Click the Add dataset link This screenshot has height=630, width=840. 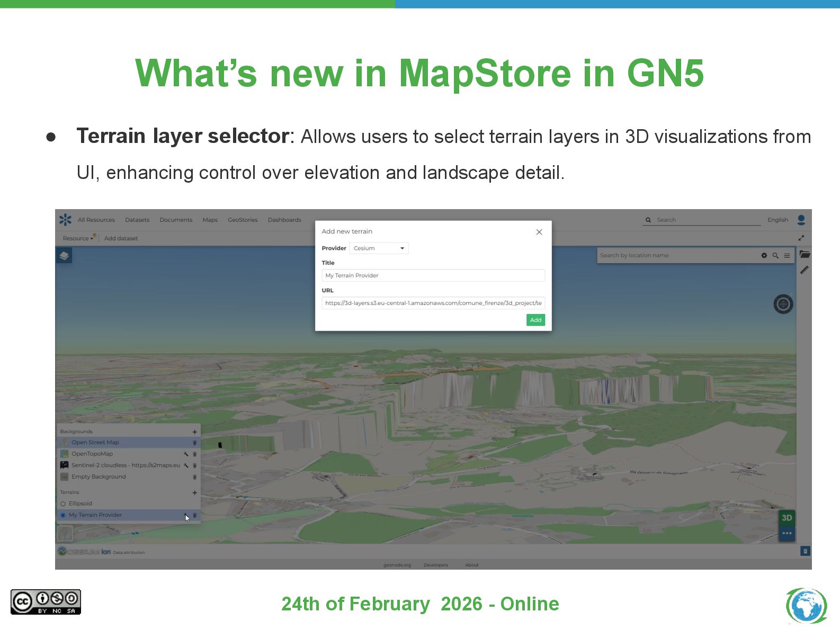(121, 238)
